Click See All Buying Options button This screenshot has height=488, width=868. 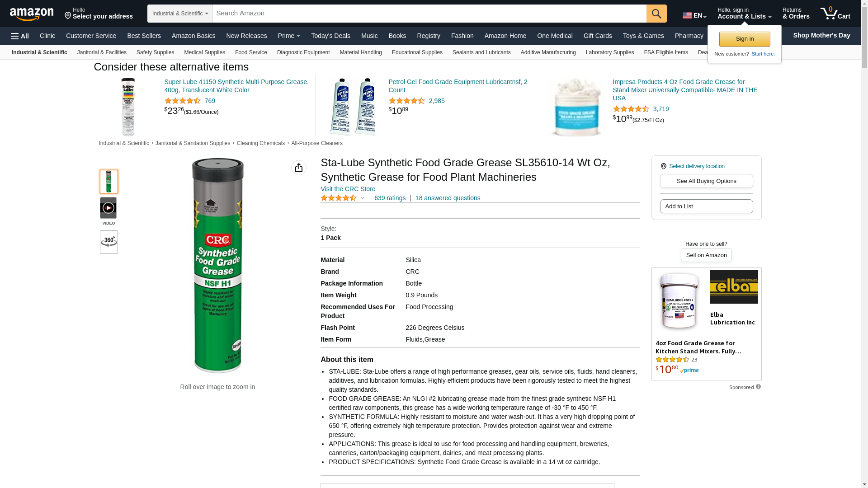(706, 181)
